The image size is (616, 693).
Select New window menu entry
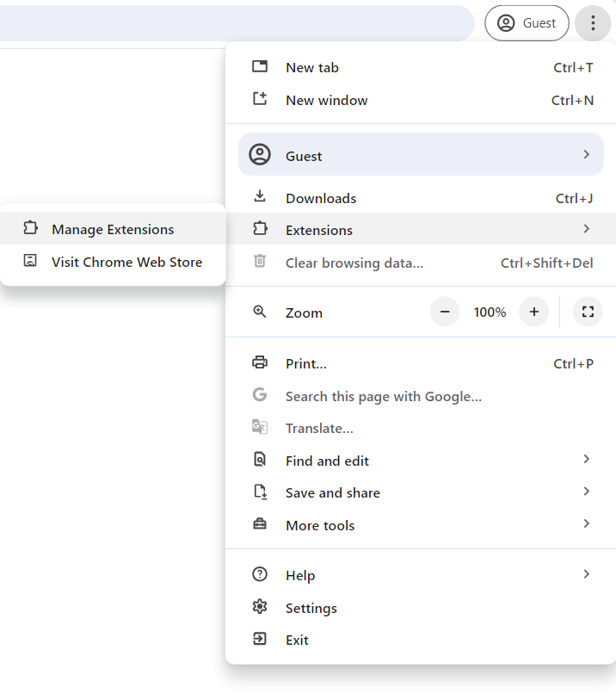[x=327, y=100]
